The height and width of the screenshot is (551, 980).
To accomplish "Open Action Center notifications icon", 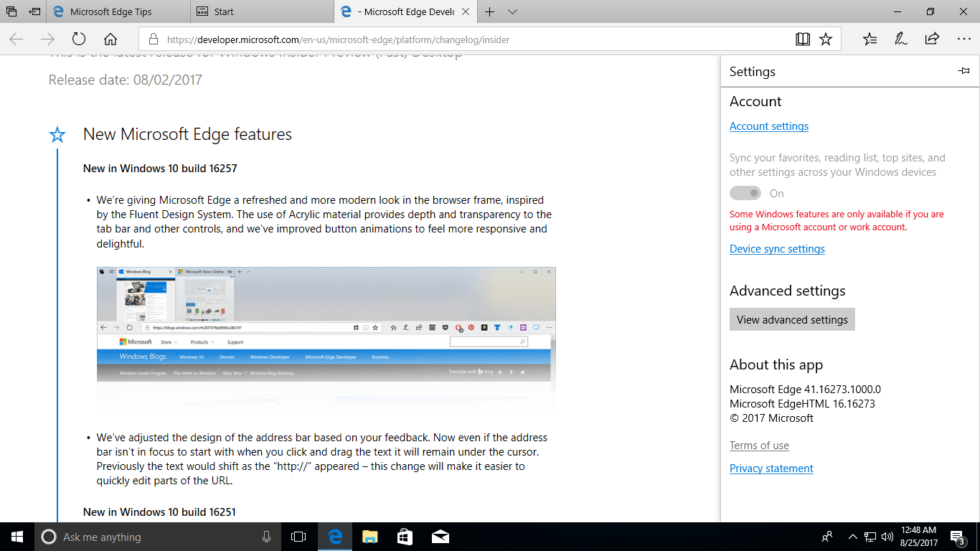I will tap(957, 537).
